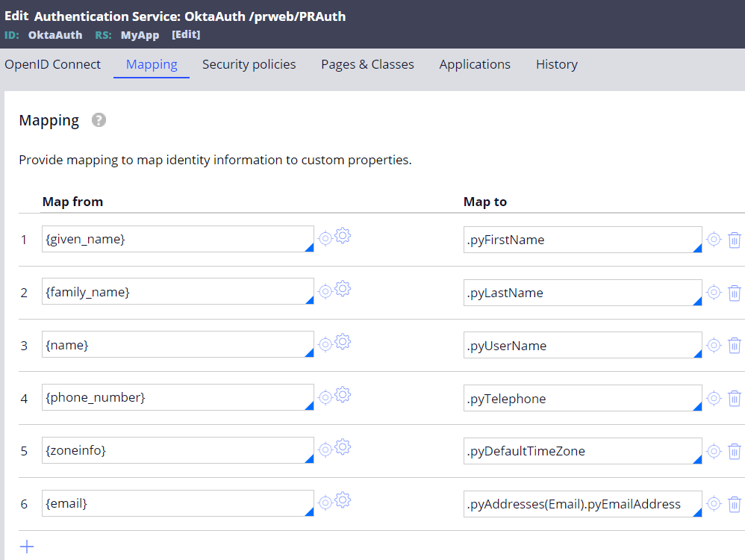Screen dimensions: 745x560
Task: Delete the .pyTelephone mapping row
Action: pyautogui.click(x=735, y=399)
